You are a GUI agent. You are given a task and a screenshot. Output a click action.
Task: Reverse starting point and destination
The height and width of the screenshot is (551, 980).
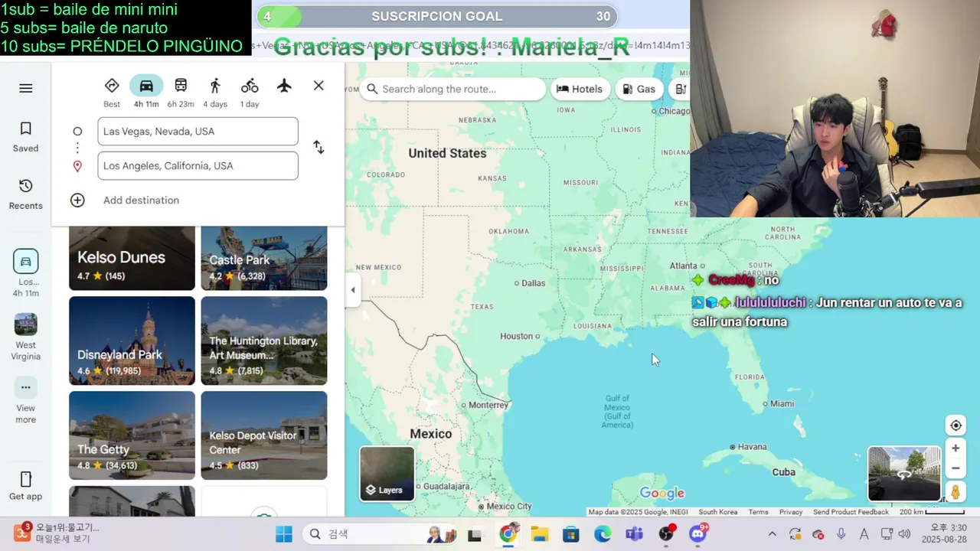pos(318,148)
